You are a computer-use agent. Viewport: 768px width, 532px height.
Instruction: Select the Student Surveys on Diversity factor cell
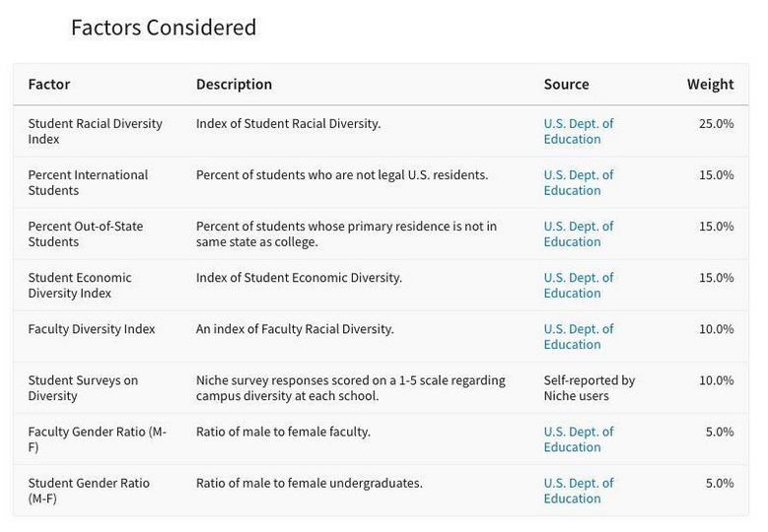(x=83, y=387)
